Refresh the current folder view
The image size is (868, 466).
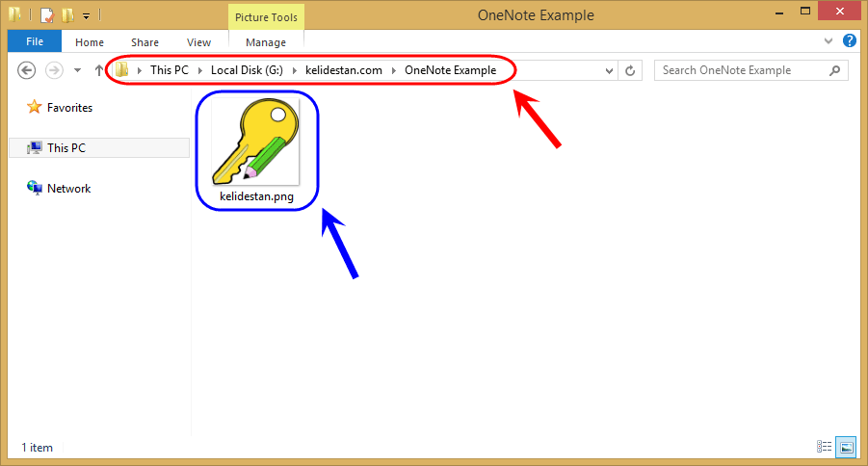coord(630,71)
